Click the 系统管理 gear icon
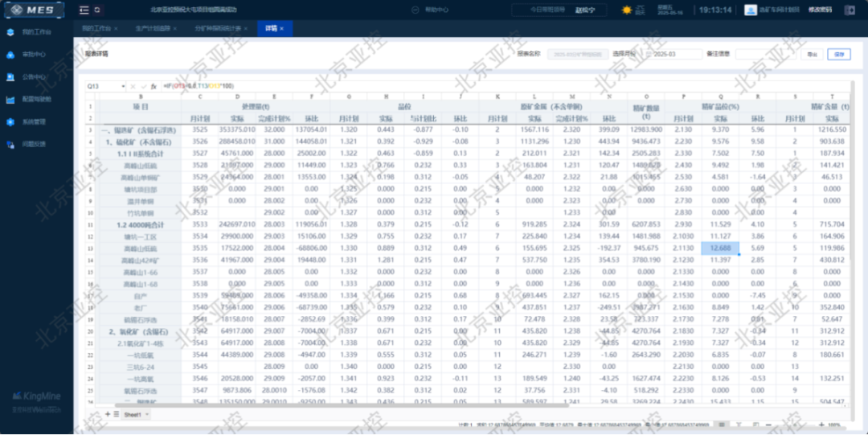The height and width of the screenshot is (435, 868). click(10, 122)
